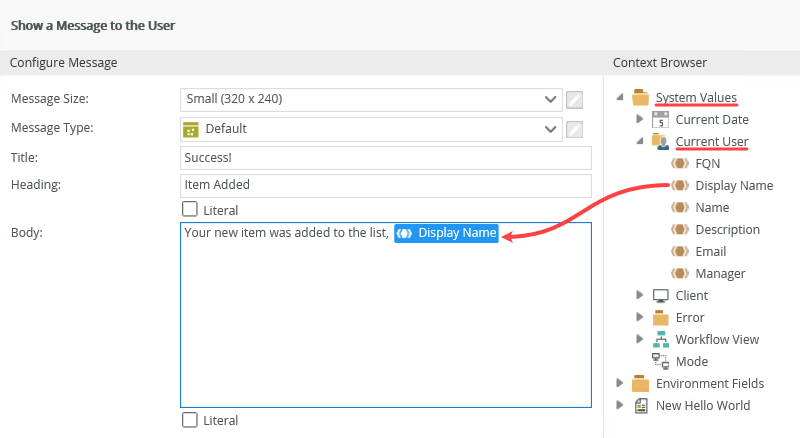The width and height of the screenshot is (800, 438).
Task: Click the Display Name token icon in Body
Action: click(x=404, y=233)
